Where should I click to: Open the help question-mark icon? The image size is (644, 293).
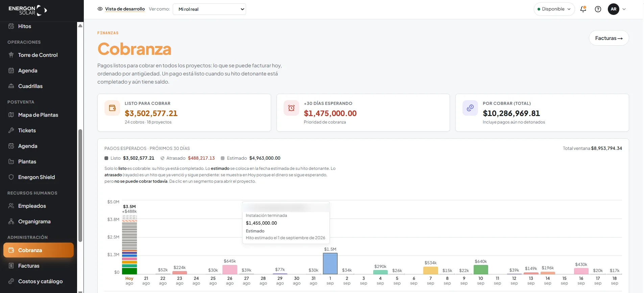tap(598, 9)
